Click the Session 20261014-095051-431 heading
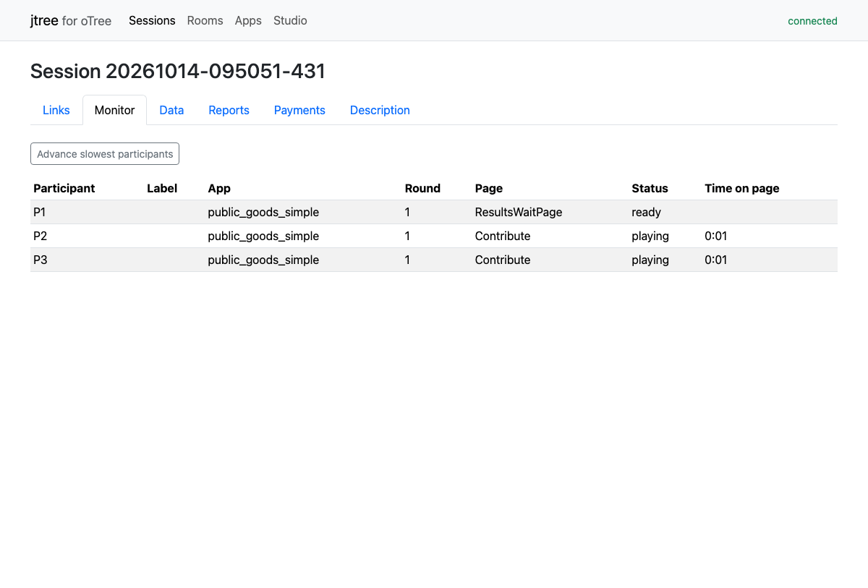 (x=178, y=71)
